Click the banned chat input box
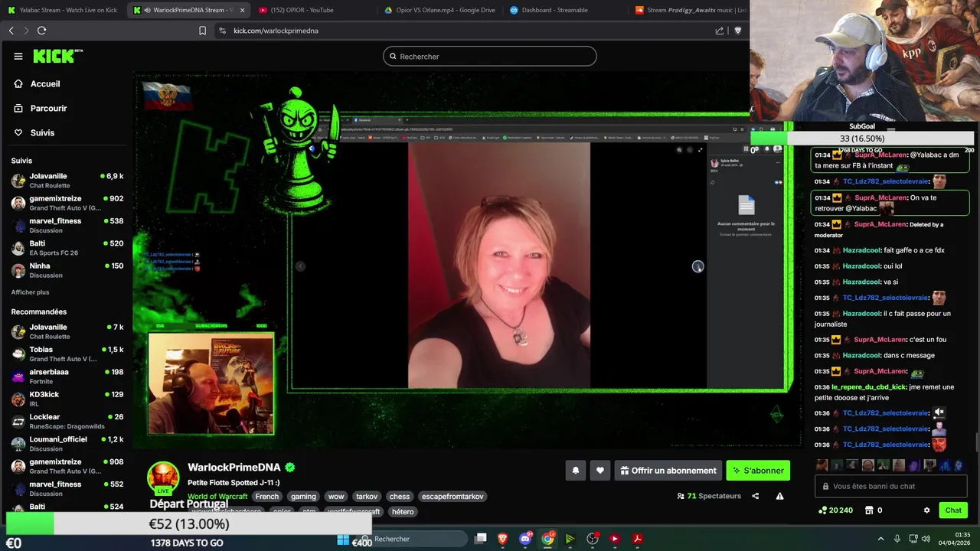Viewport: 980px width, 551px height. point(891,486)
